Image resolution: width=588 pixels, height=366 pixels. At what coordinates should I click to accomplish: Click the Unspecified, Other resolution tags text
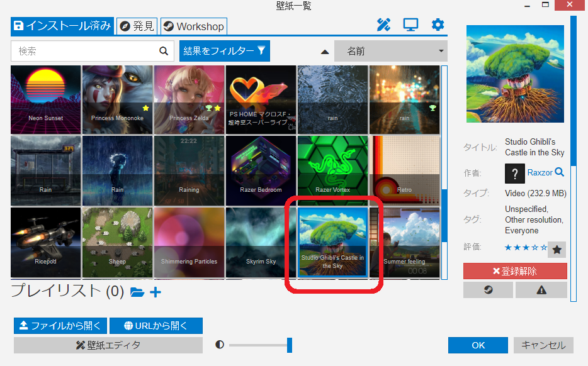coord(534,219)
